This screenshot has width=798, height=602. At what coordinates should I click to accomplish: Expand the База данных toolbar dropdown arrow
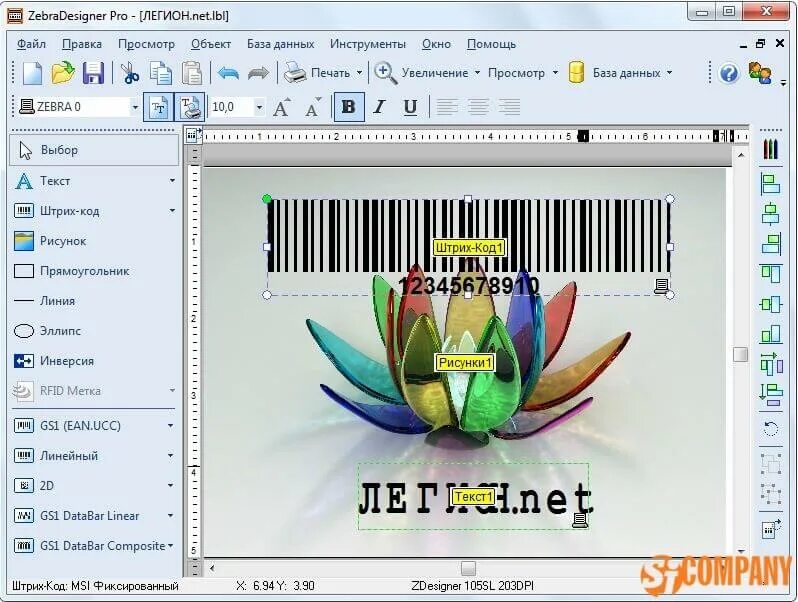(669, 73)
